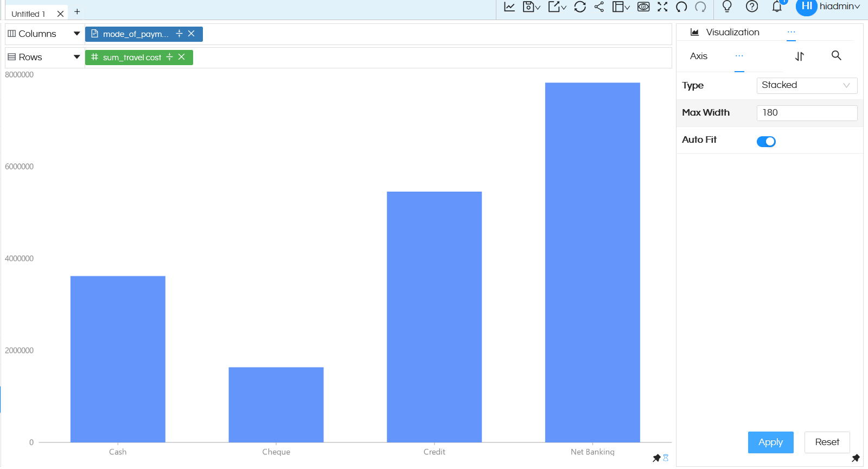
Task: Add a new tab with plus
Action: point(77,11)
